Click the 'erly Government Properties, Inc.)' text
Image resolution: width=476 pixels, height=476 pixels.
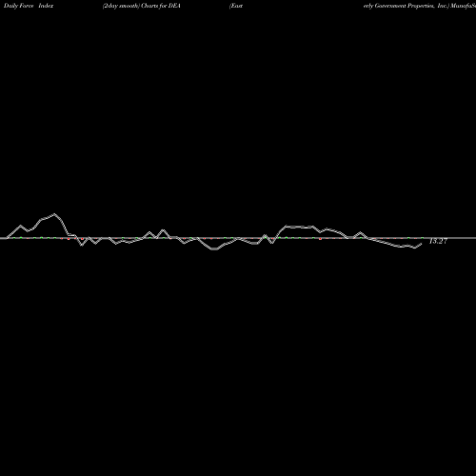(x=407, y=6)
